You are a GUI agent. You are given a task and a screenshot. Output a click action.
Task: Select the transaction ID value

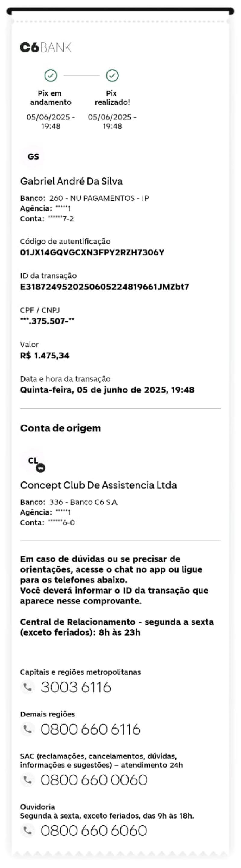pos(105,287)
